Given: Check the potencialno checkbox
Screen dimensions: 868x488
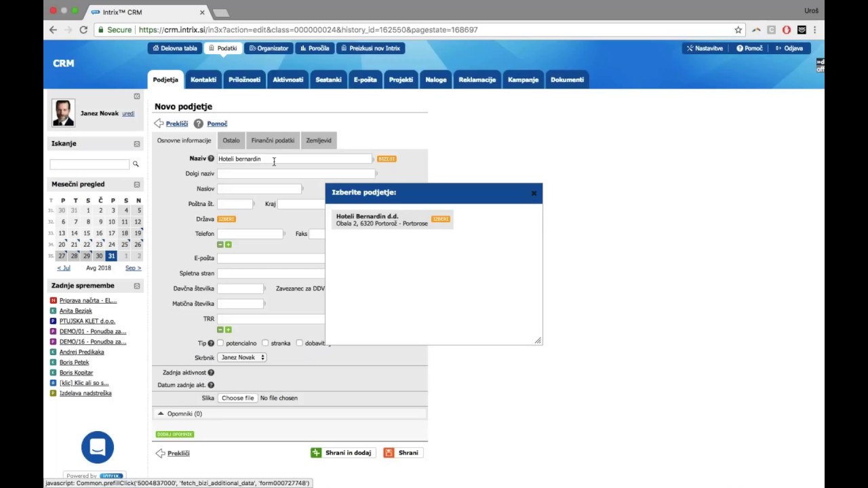Looking at the screenshot, I should point(220,343).
